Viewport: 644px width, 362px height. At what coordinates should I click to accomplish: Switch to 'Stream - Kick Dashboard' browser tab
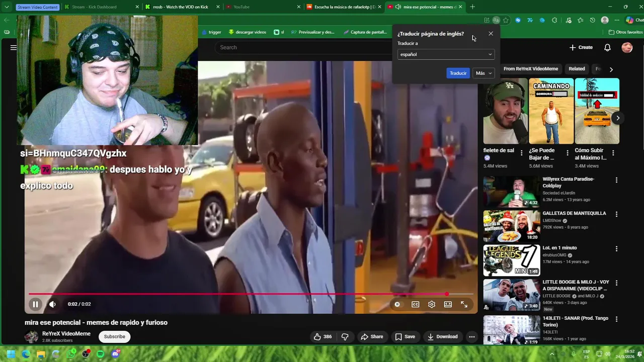click(101, 7)
